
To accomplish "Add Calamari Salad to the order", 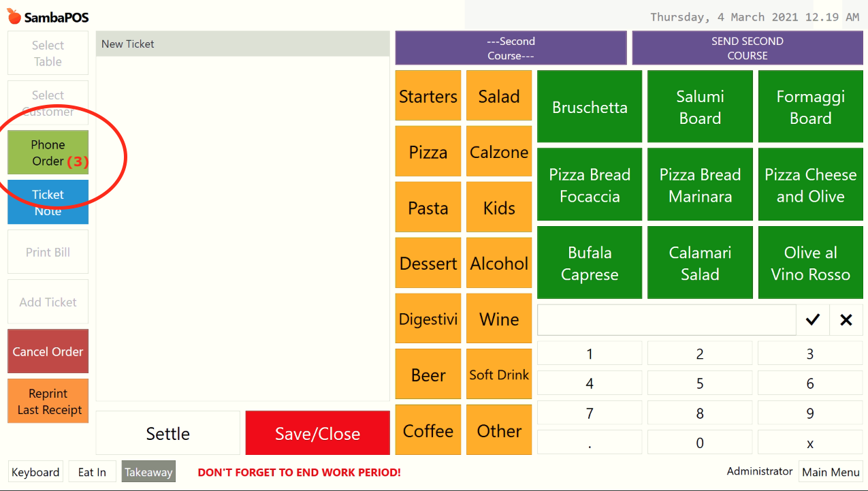I will click(700, 263).
